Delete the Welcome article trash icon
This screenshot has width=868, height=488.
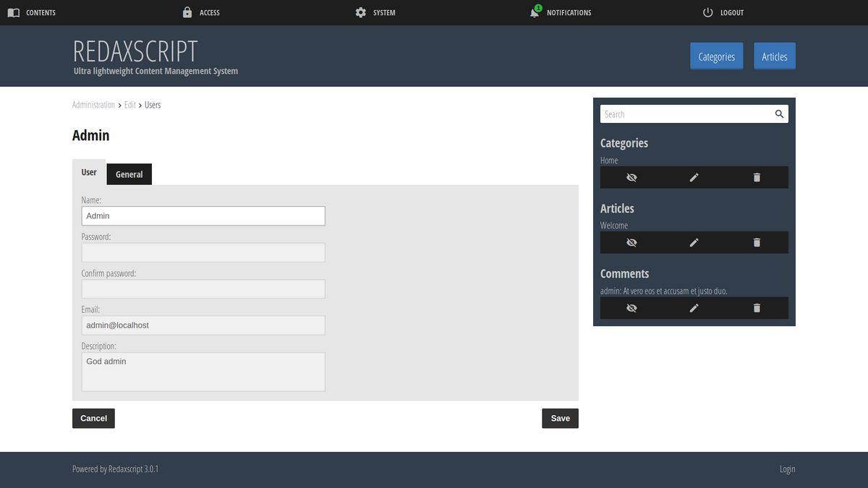tap(757, 243)
